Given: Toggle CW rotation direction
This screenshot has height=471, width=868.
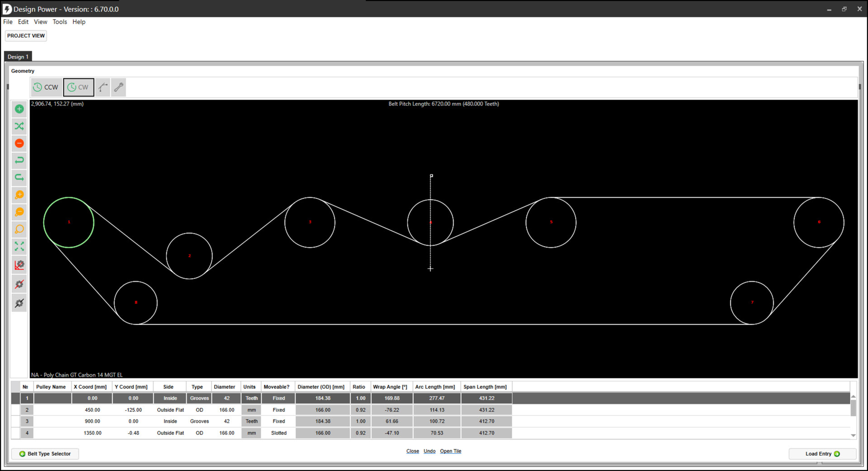Looking at the screenshot, I should (79, 87).
